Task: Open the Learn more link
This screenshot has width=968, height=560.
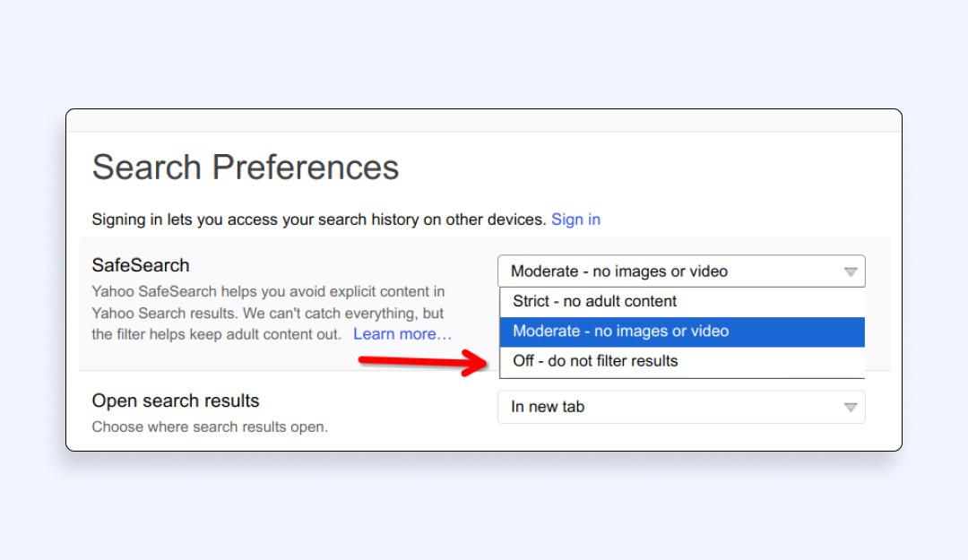Action: (402, 334)
